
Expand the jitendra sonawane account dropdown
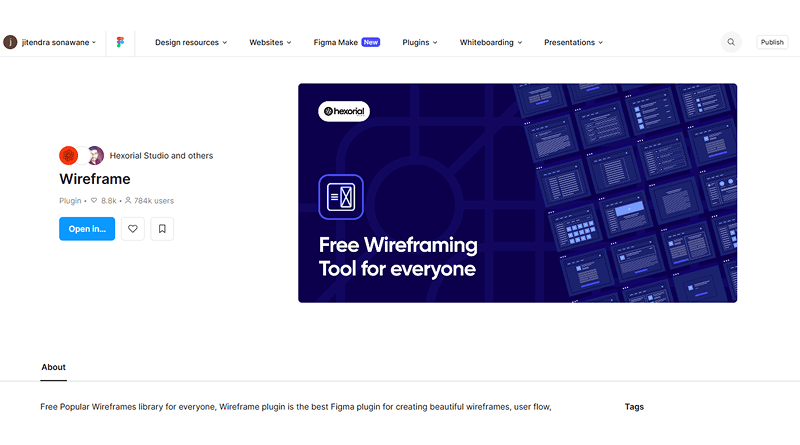59,42
